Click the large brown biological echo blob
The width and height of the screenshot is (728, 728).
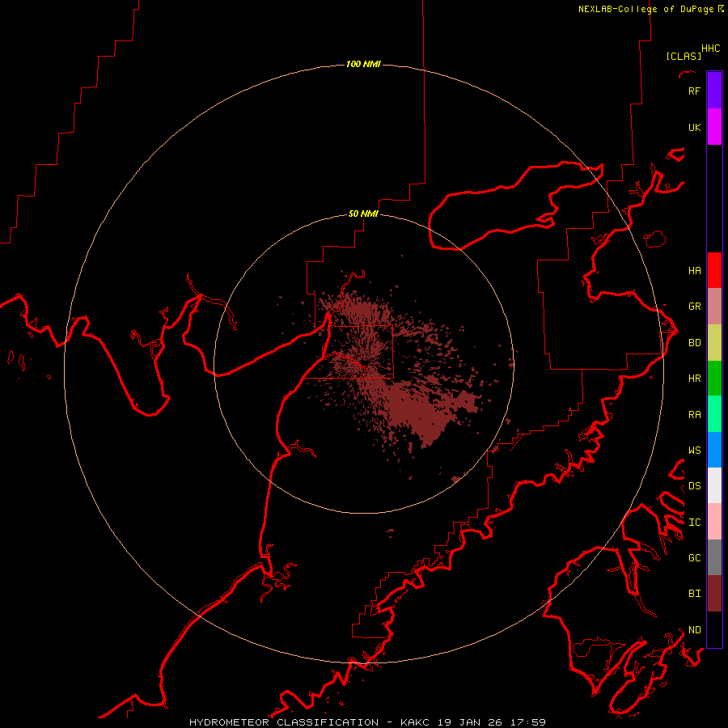click(418, 411)
